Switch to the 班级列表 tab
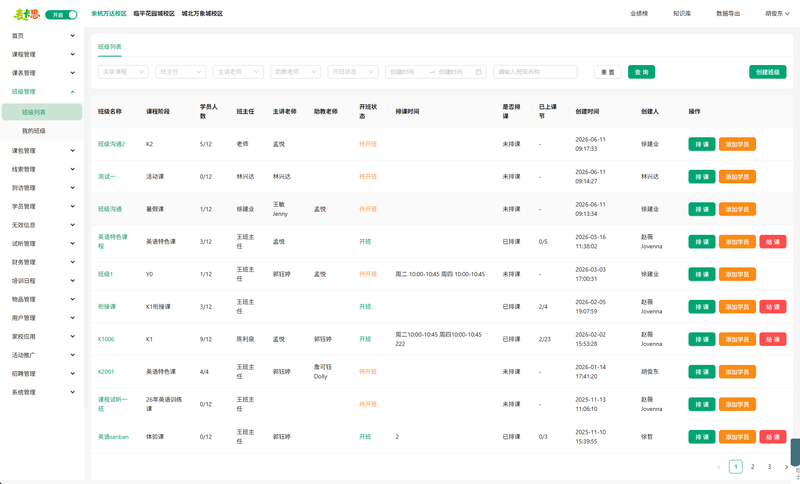Screen dimensions: 800x484 click(110, 47)
